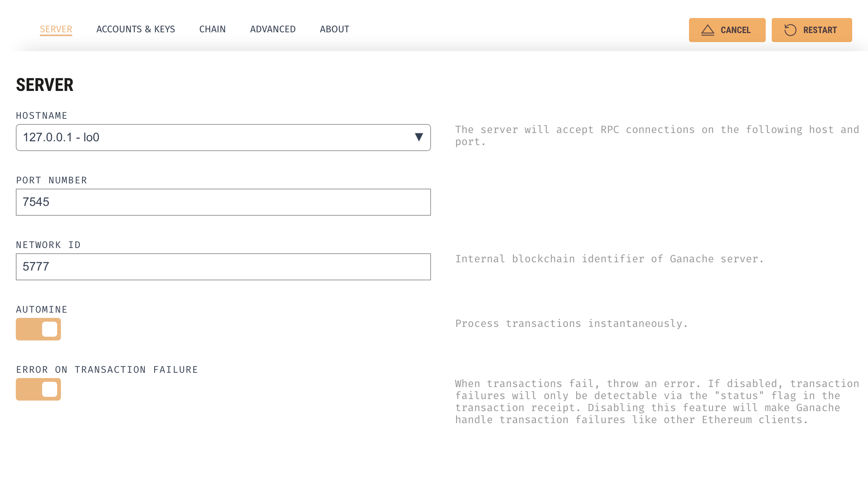Screen dimensions: 868x484
Task: Open the About tab
Action: (334, 29)
